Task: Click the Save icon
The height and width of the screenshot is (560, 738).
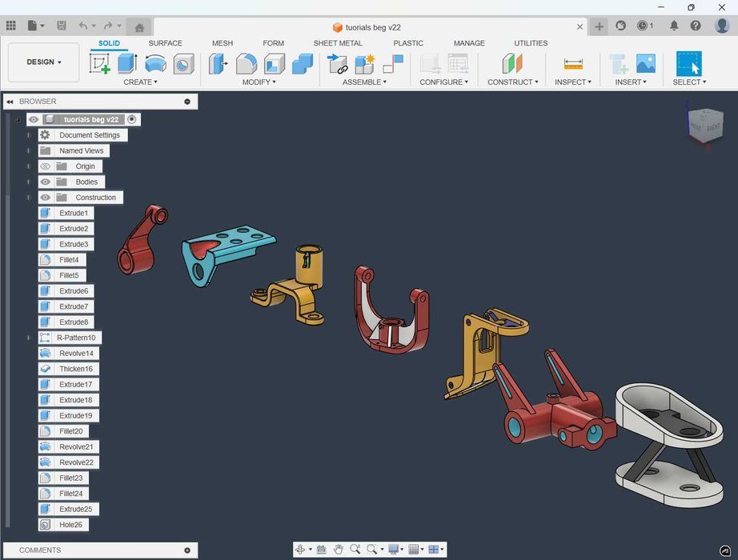Action: [61, 26]
